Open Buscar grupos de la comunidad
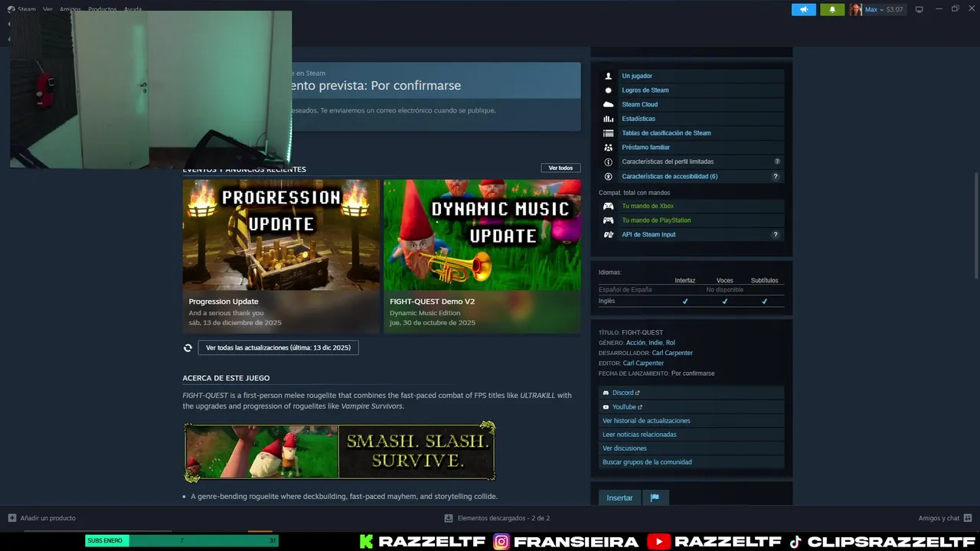Viewport: 980px width, 551px height. coord(647,462)
